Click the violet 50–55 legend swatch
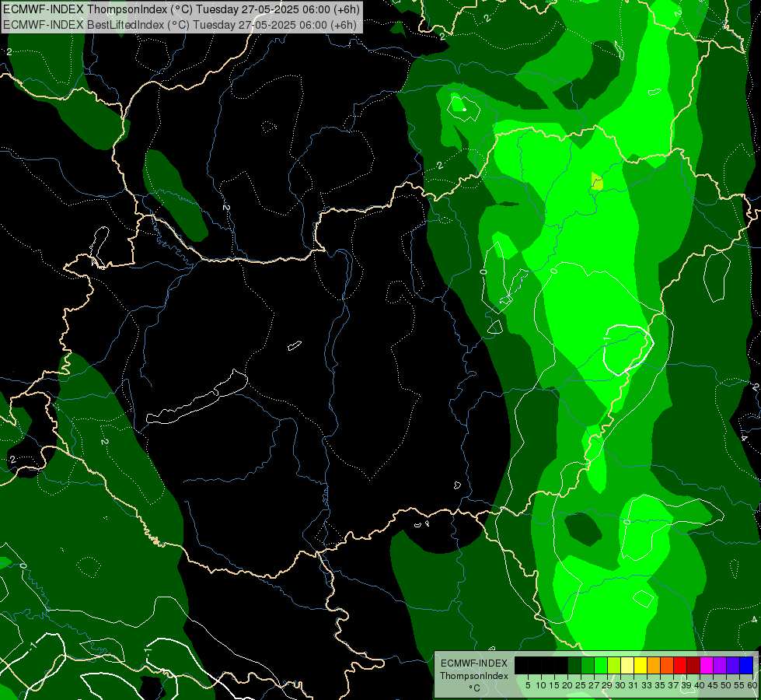The width and height of the screenshot is (761, 700). pos(733,665)
